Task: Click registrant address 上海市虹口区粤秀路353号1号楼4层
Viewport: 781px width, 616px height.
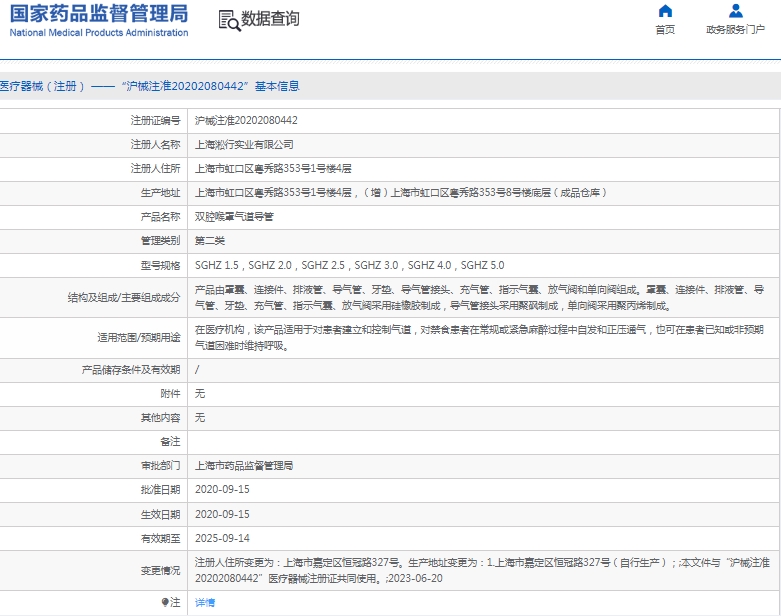Action: tap(273, 168)
